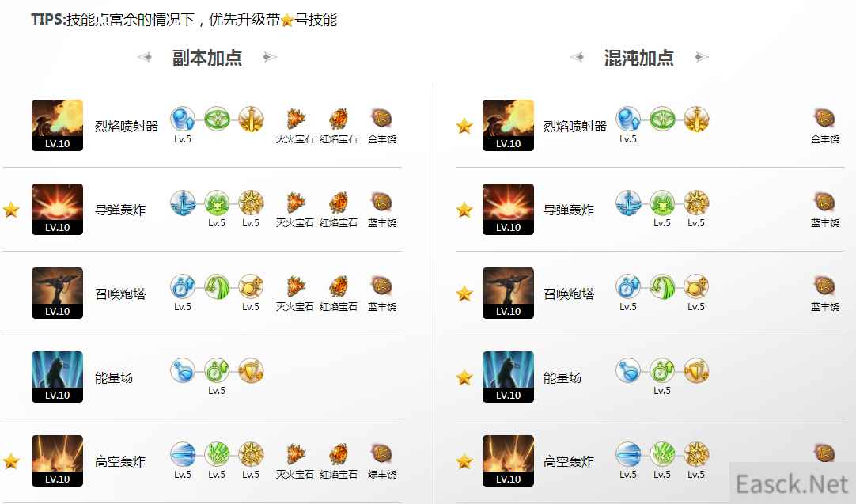Click right arrow beside 混沌加点 heading
856x504 pixels.
click(x=702, y=57)
